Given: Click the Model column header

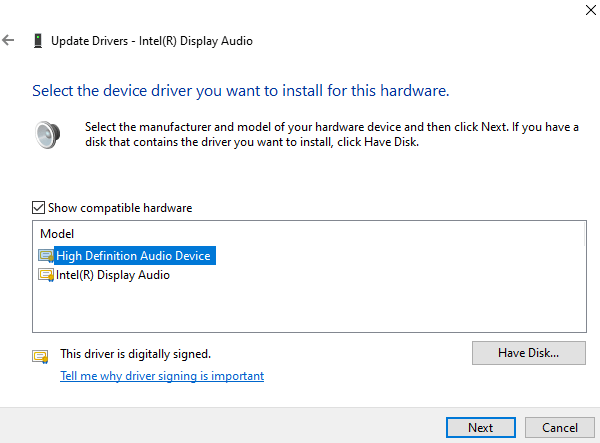Looking at the screenshot, I should 57,234.
